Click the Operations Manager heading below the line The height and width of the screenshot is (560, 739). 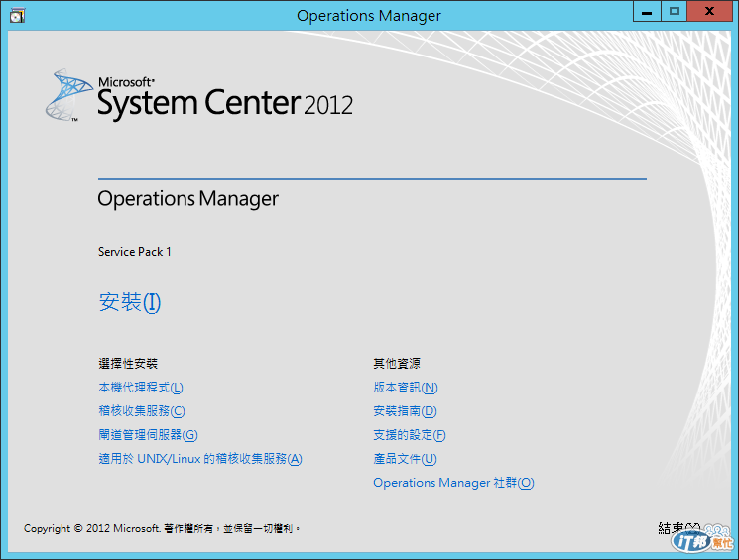tap(187, 199)
